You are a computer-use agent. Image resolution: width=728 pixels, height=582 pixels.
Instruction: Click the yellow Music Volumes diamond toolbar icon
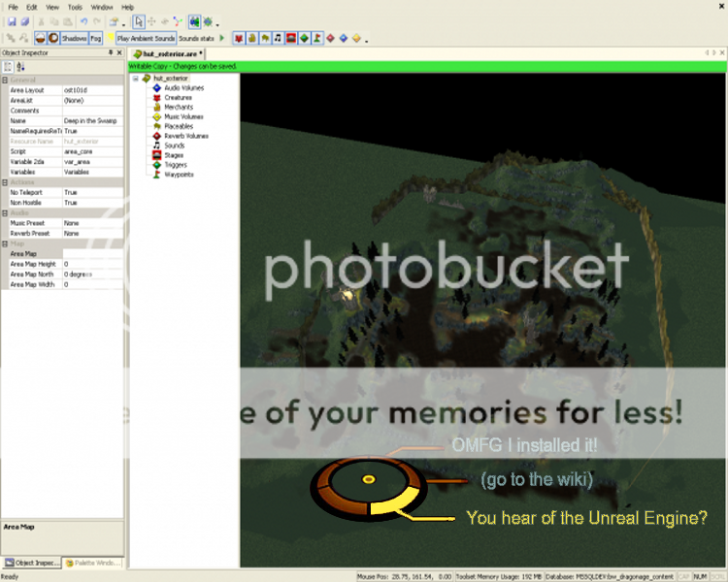point(356,38)
